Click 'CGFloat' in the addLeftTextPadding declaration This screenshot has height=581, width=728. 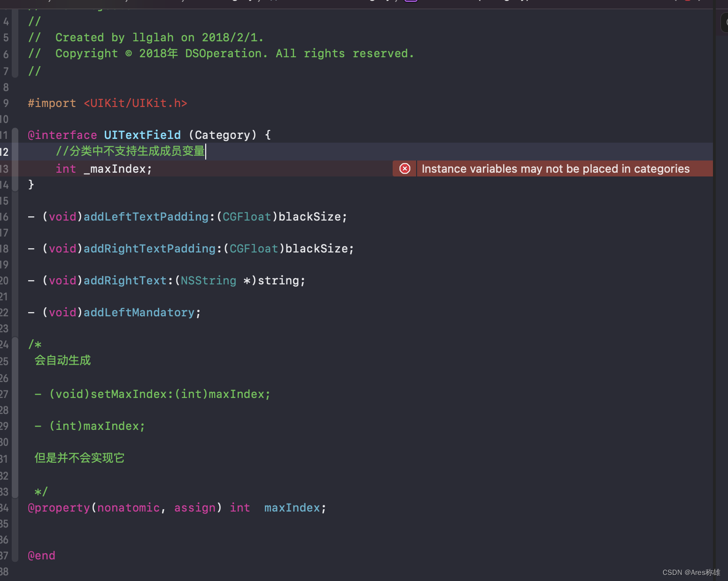(247, 217)
